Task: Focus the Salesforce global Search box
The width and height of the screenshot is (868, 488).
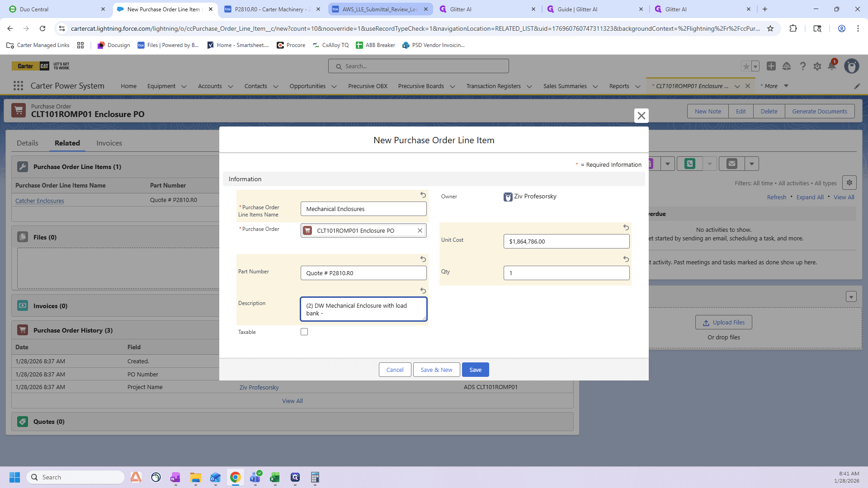Action: pos(419,66)
